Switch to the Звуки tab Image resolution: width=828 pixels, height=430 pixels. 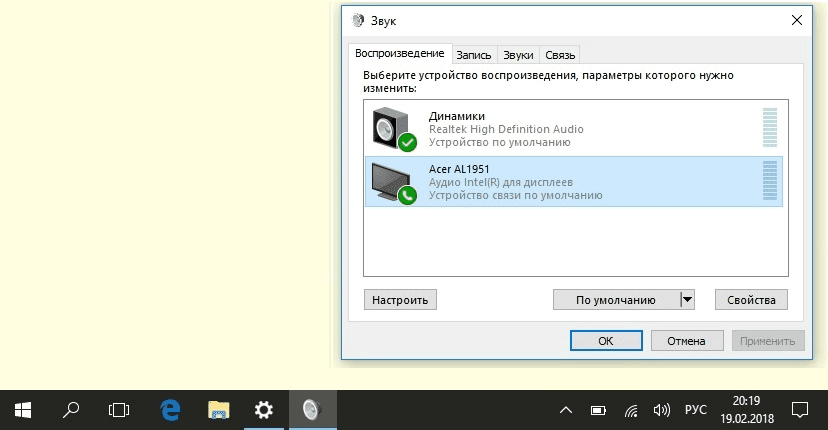click(x=518, y=55)
